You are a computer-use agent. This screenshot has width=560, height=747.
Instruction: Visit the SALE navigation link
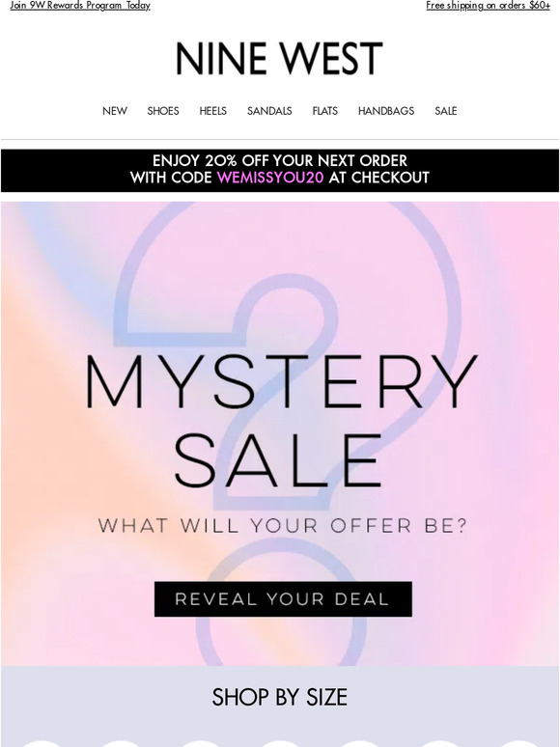tap(446, 111)
